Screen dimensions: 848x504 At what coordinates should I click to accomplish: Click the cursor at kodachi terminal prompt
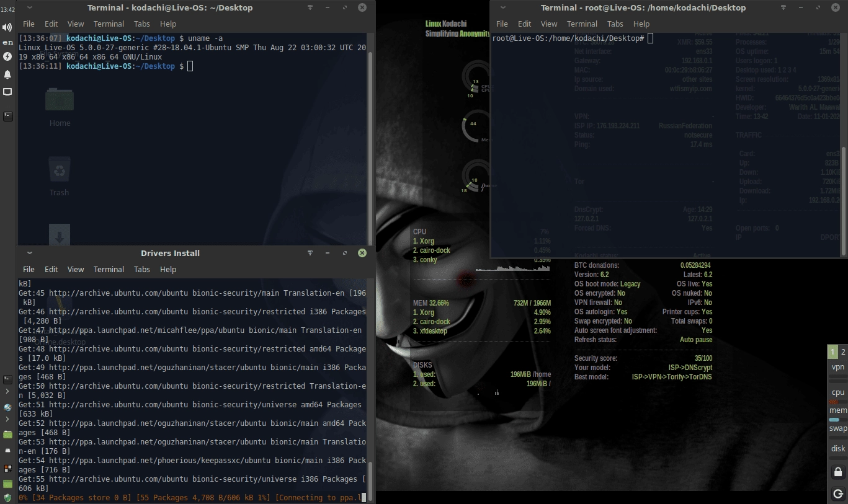click(x=190, y=66)
